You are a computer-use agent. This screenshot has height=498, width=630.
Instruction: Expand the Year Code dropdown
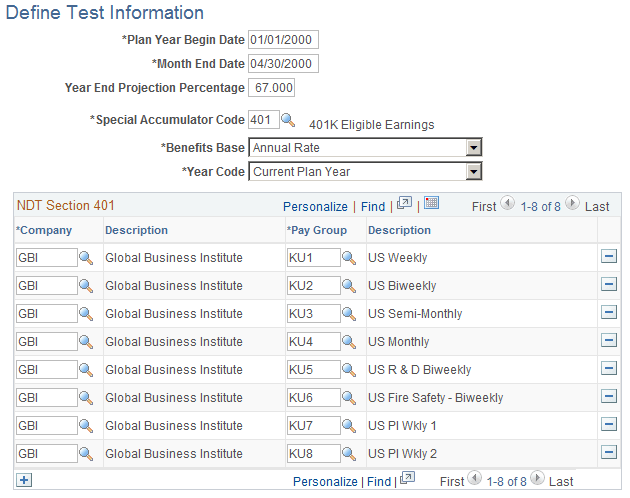pyautogui.click(x=474, y=172)
